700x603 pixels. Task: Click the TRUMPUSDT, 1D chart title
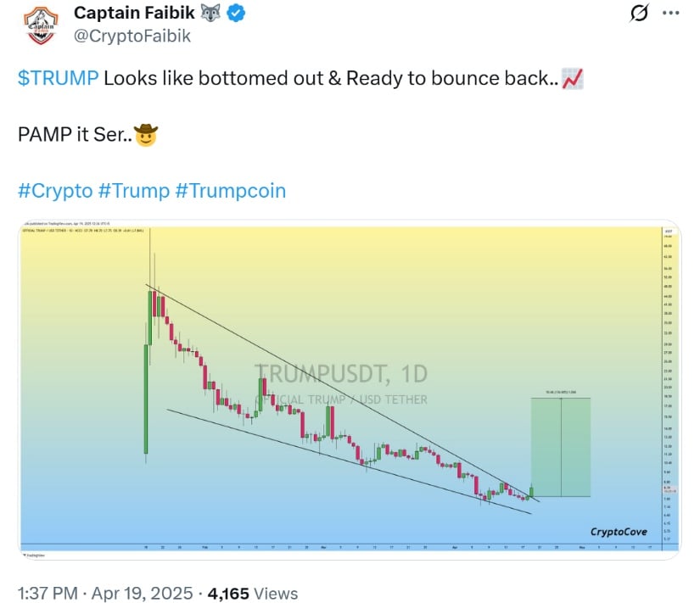tap(342, 374)
